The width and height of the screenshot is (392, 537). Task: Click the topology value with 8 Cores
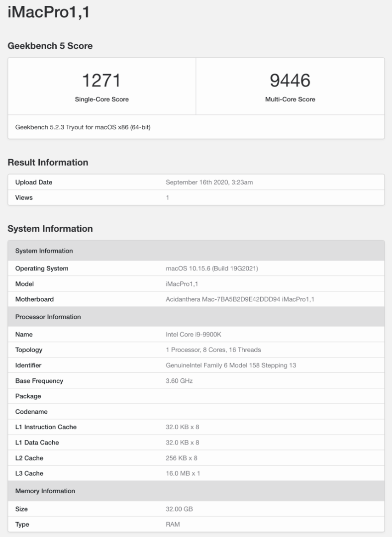(x=213, y=350)
